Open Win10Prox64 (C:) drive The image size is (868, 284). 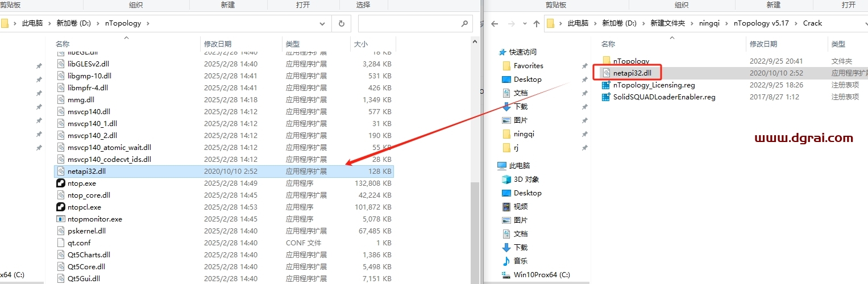pyautogui.click(x=535, y=275)
